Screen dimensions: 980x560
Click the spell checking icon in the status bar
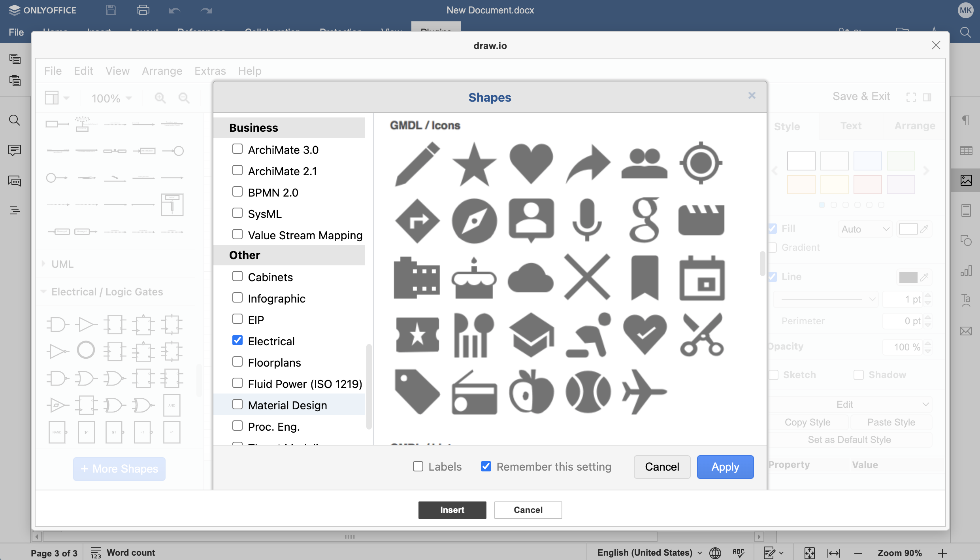pos(738,552)
